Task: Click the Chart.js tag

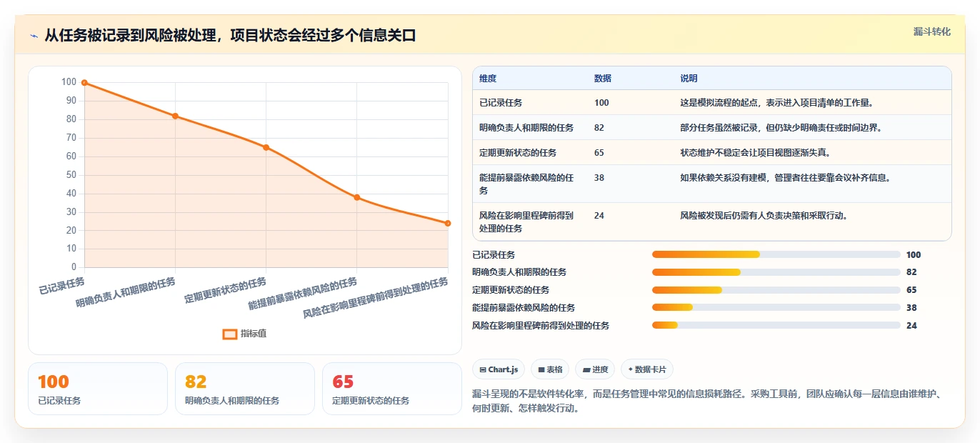Action: tap(499, 369)
